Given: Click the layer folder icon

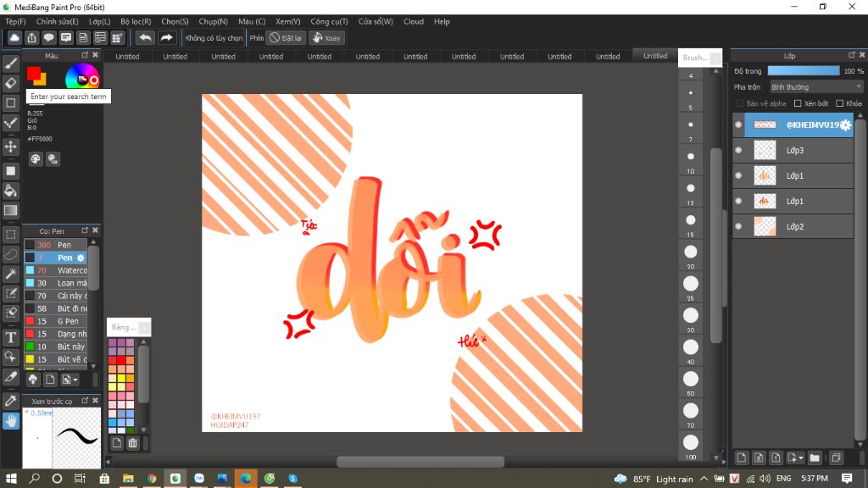Looking at the screenshot, I should coord(815,457).
